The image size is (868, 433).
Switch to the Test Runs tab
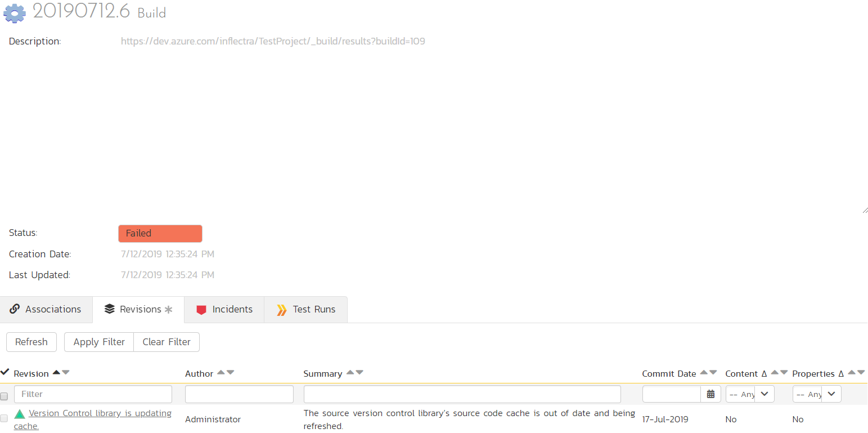[x=306, y=309]
